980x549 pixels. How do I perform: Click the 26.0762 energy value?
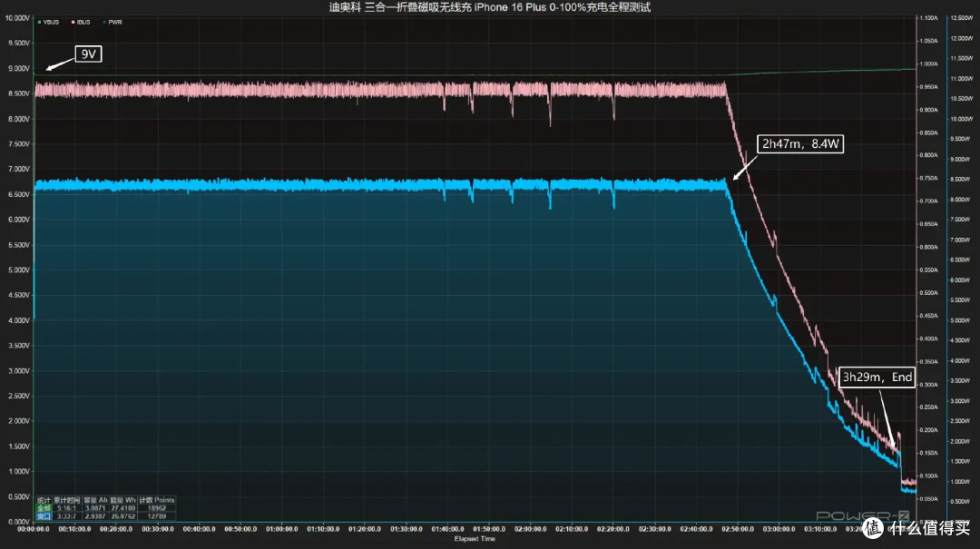(123, 516)
